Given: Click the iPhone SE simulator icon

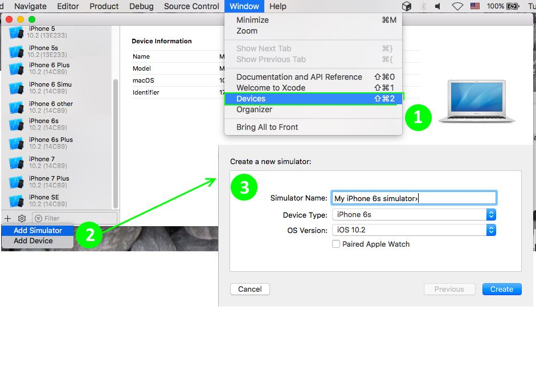Looking at the screenshot, I should (16, 201).
